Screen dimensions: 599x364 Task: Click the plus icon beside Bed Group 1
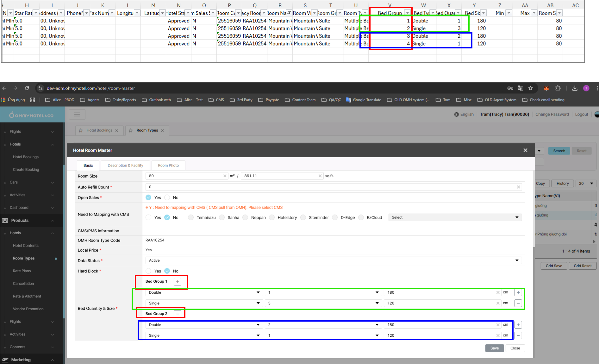tap(178, 282)
